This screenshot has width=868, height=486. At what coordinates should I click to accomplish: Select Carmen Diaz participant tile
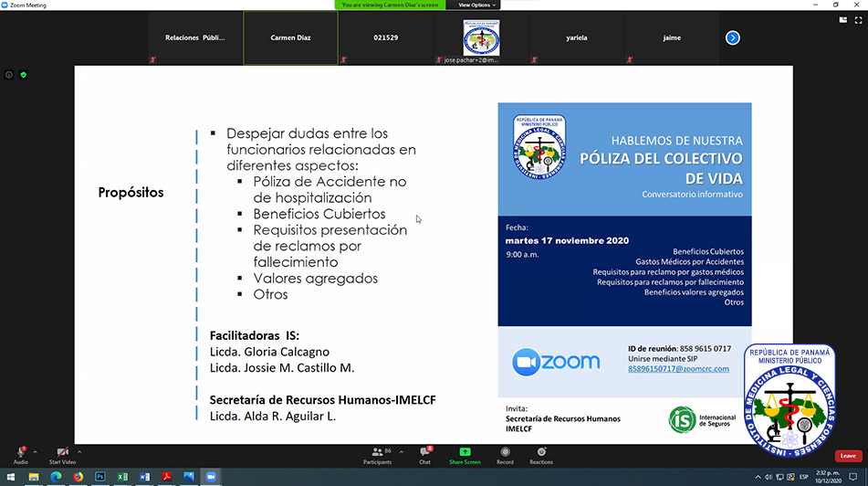click(290, 37)
